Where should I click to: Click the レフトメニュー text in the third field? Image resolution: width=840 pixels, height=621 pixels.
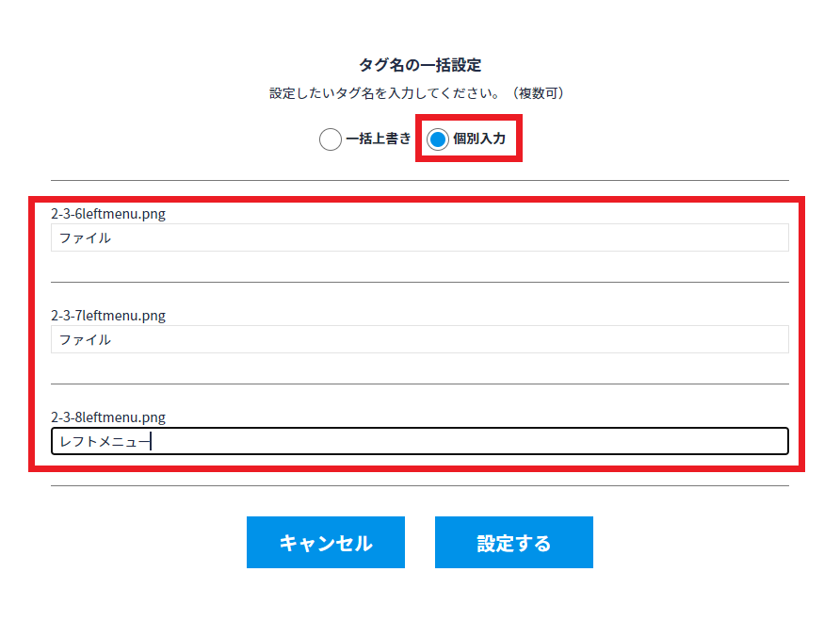tap(104, 441)
